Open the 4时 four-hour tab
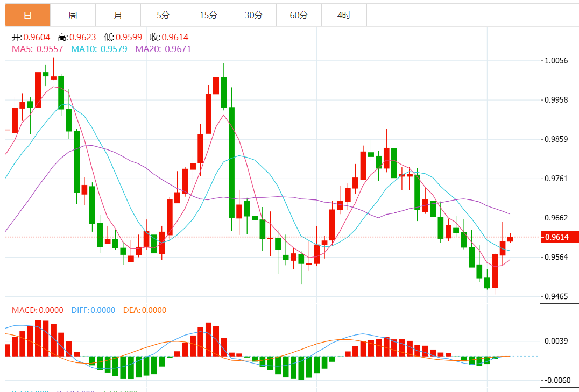This screenshot has height=392, width=579. click(344, 15)
